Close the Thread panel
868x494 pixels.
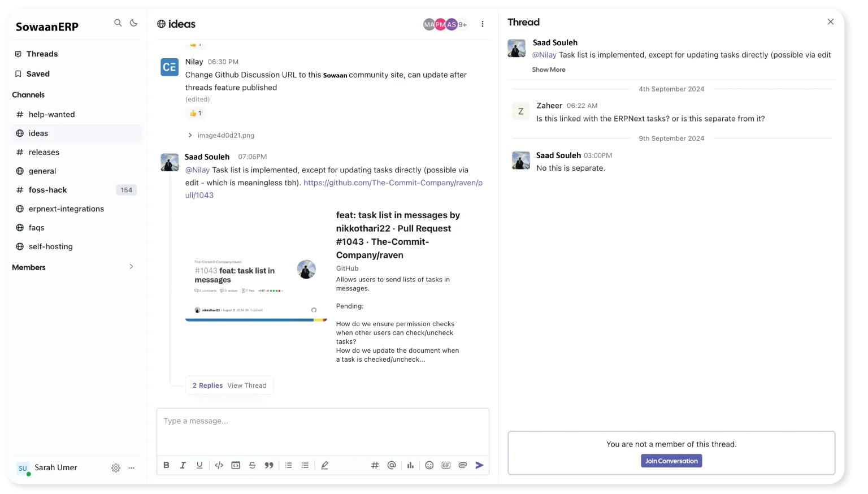[x=830, y=21]
